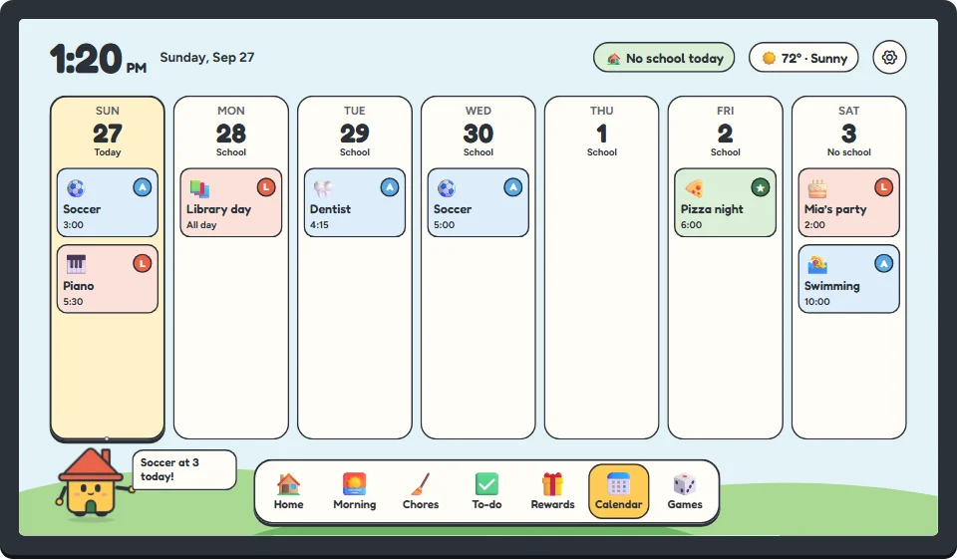Click the tooth icon on Dentist event
The width and height of the screenshot is (957, 560).
[323, 188]
